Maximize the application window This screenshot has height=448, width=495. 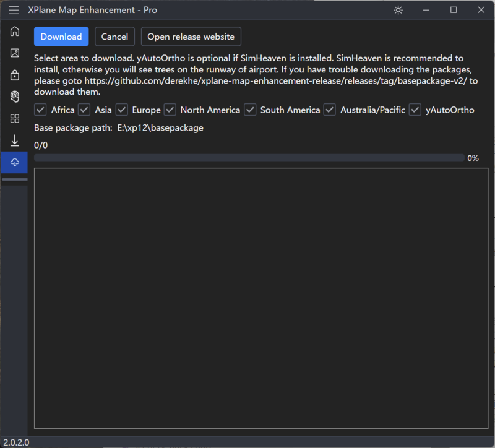click(454, 10)
